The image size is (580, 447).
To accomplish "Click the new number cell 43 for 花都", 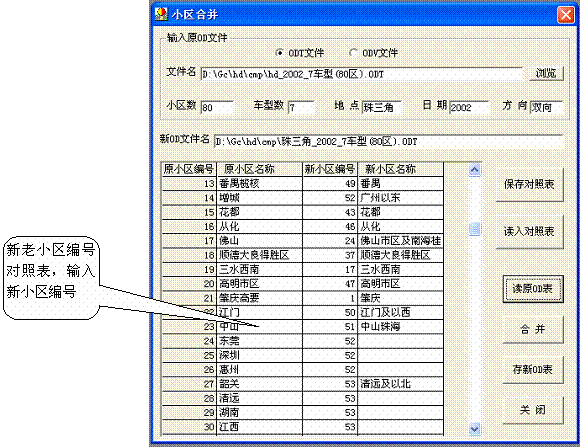I will pyautogui.click(x=330, y=212).
